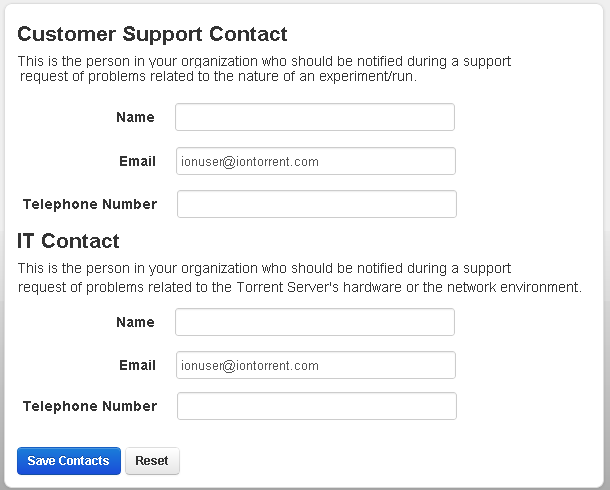
Task: Click first description line under IT Contact heading
Action: [265, 268]
